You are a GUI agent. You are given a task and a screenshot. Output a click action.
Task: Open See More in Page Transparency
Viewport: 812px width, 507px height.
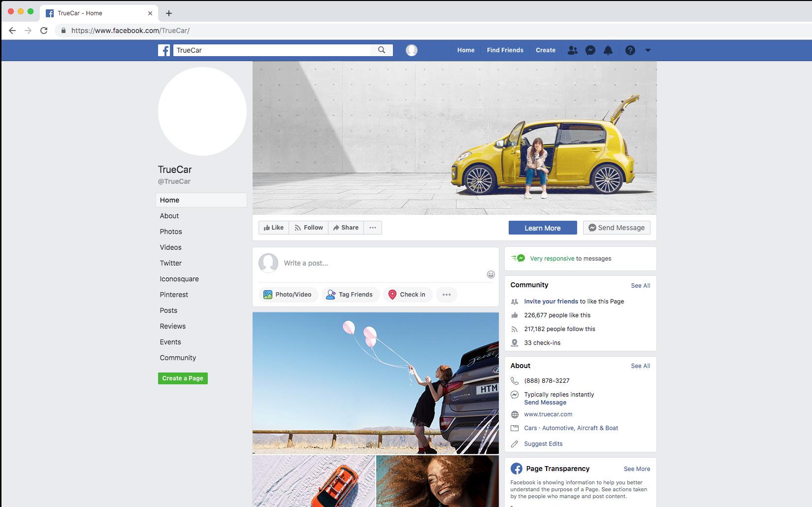[x=637, y=469]
